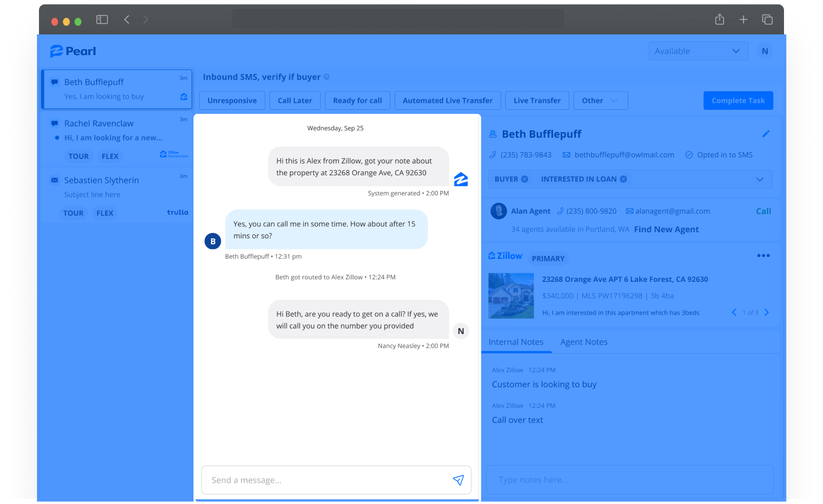Select the Beth Bufflepuff task in the list
823x504 pixels.
pyautogui.click(x=117, y=89)
